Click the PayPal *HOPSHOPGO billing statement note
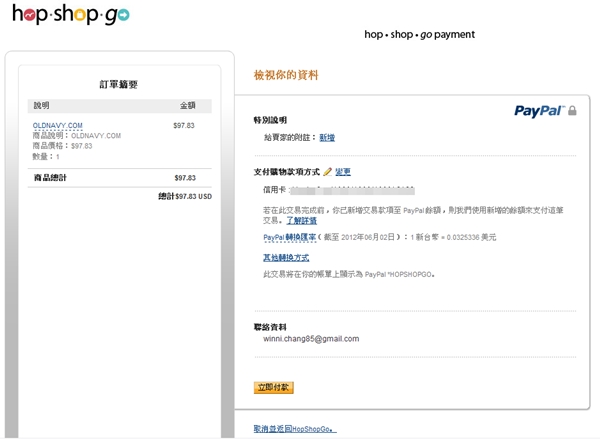 349,274
